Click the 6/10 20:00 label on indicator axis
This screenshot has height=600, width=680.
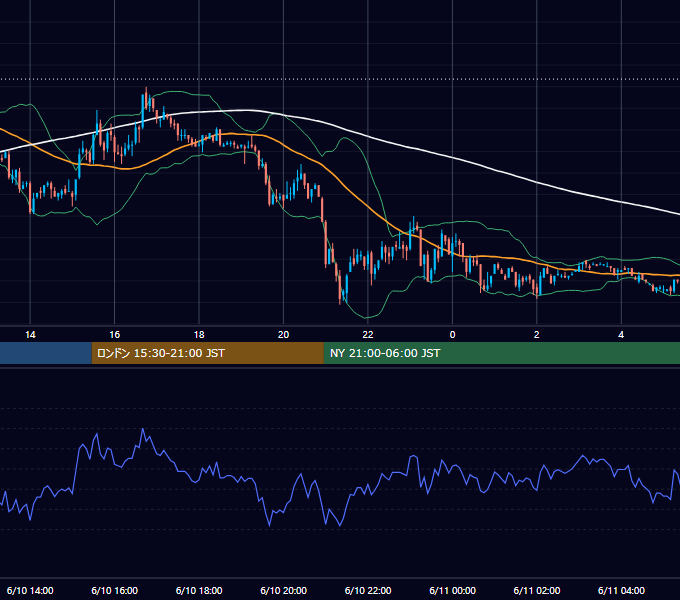click(283, 590)
